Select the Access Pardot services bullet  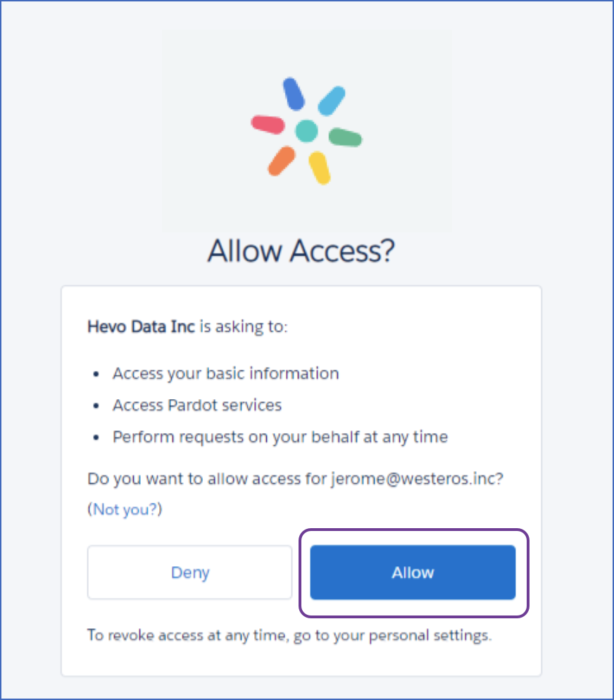coord(196,405)
